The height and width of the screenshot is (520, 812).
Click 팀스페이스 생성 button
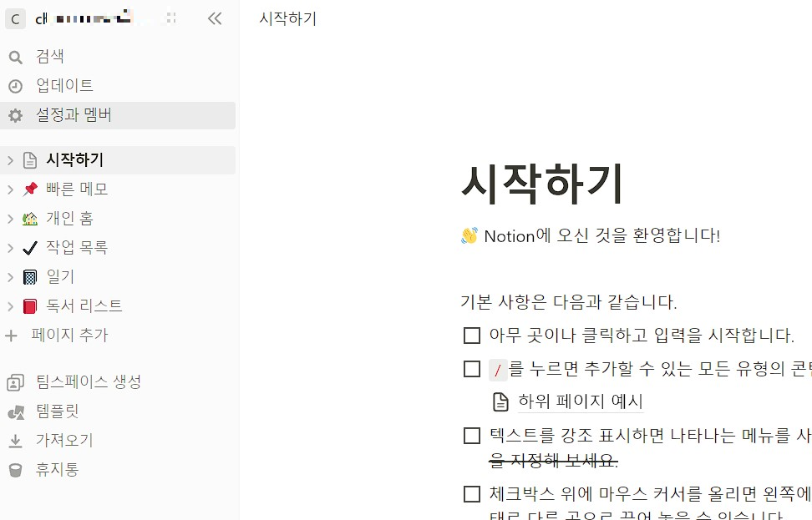pyautogui.click(x=118, y=382)
